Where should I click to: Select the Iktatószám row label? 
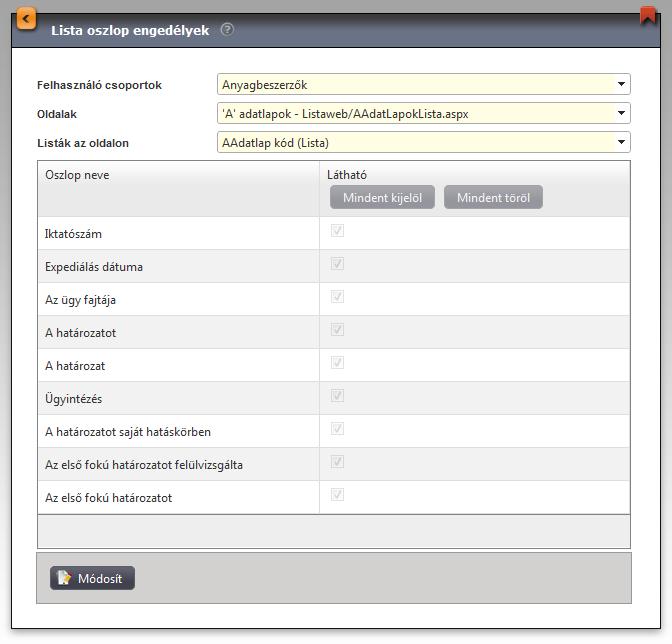73,234
